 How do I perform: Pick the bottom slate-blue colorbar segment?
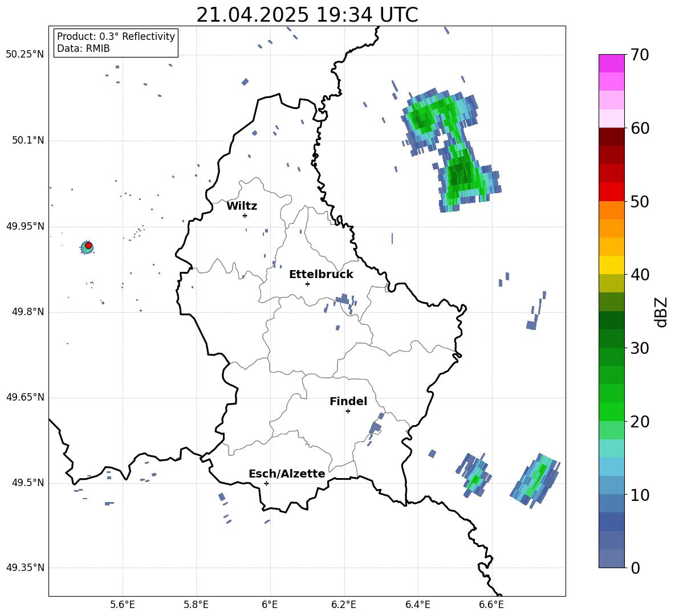[x=611, y=558]
